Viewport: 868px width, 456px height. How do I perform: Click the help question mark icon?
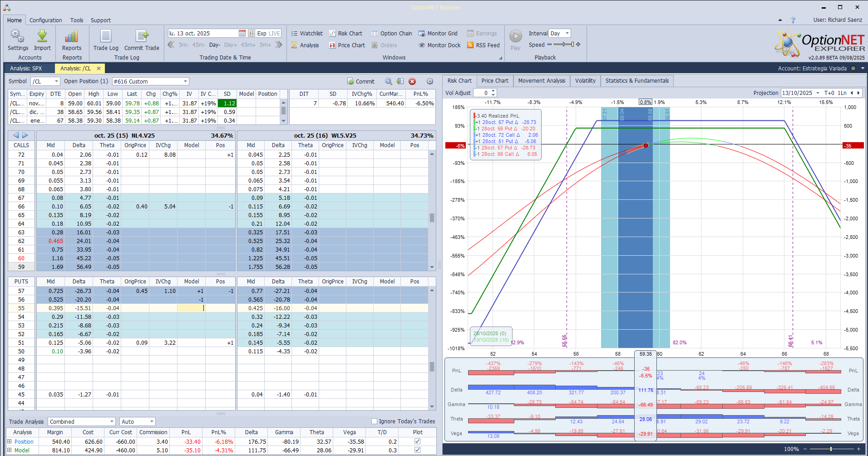(793, 20)
